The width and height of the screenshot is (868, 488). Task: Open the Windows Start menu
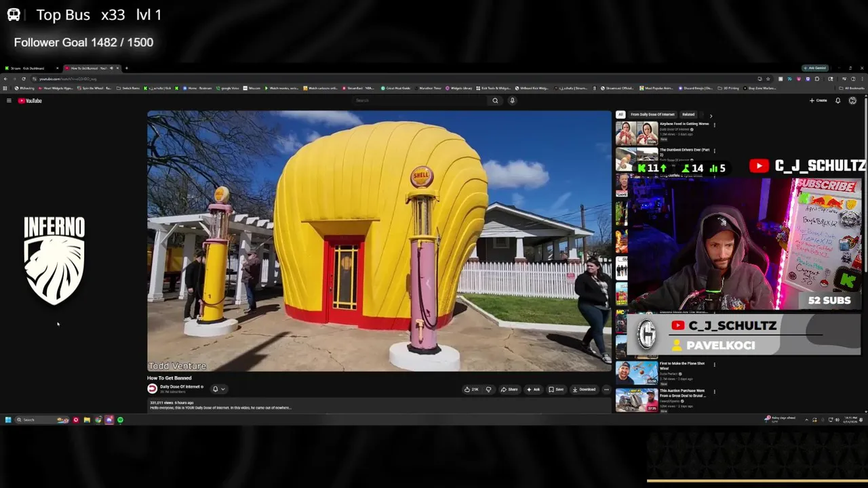pos(8,420)
